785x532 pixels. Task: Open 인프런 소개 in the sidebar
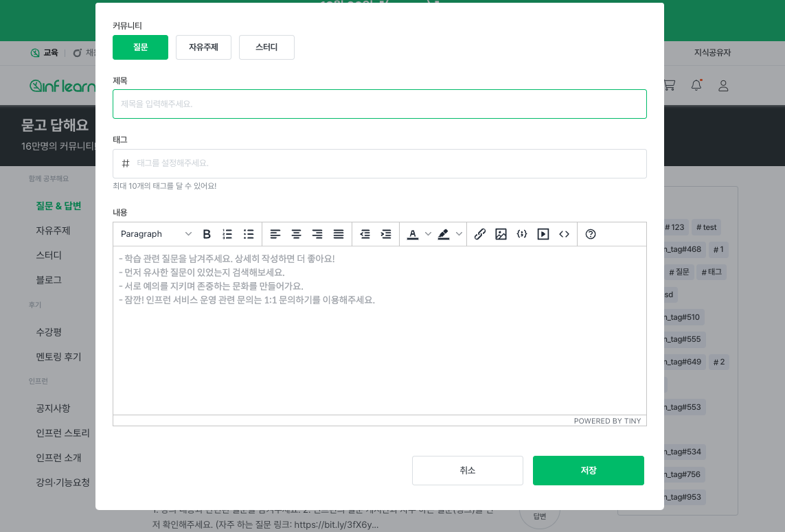point(58,457)
